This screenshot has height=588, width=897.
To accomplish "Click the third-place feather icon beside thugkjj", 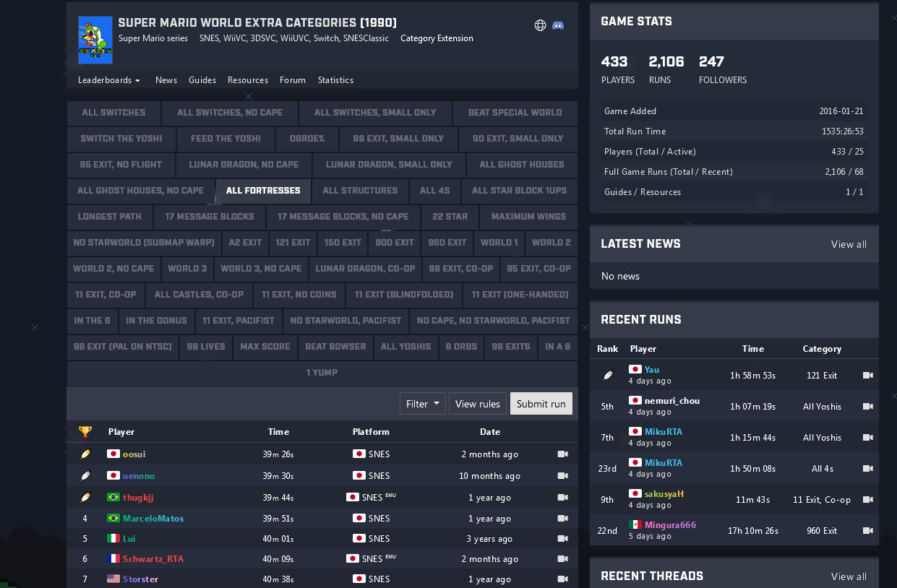I will [85, 498].
